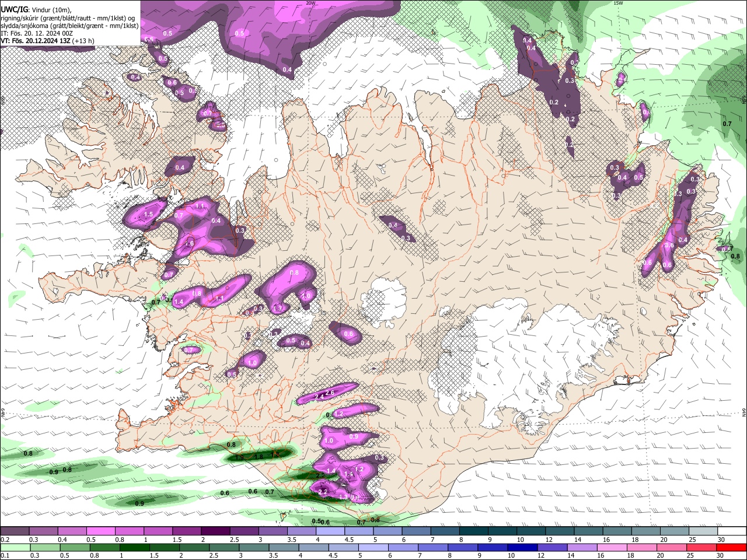Screen dimensions: 747x560
Task: Select the dark mauve 0.2 swatch in upper legend row
Action: [15, 531]
